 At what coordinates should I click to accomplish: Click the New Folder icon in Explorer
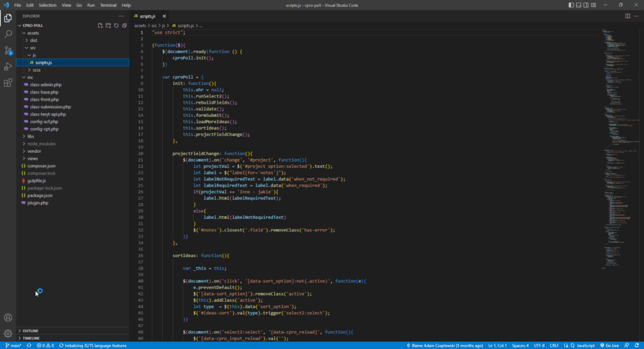(108, 25)
